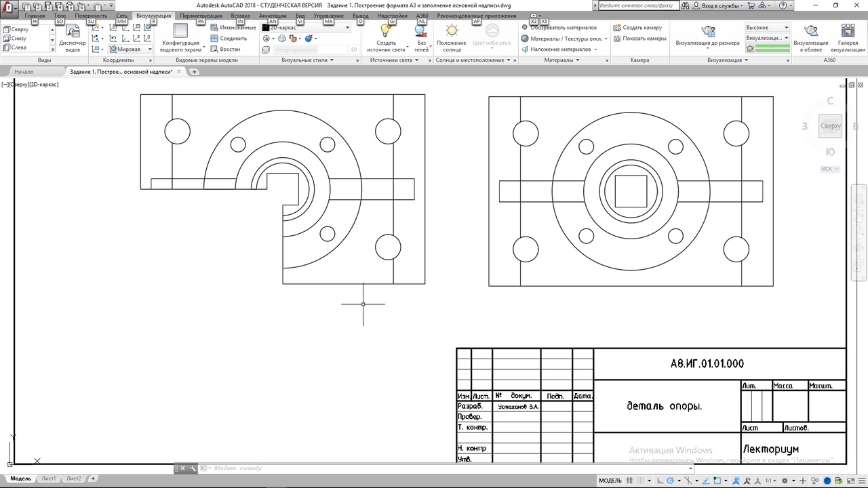Click green render progress bar

point(772,49)
